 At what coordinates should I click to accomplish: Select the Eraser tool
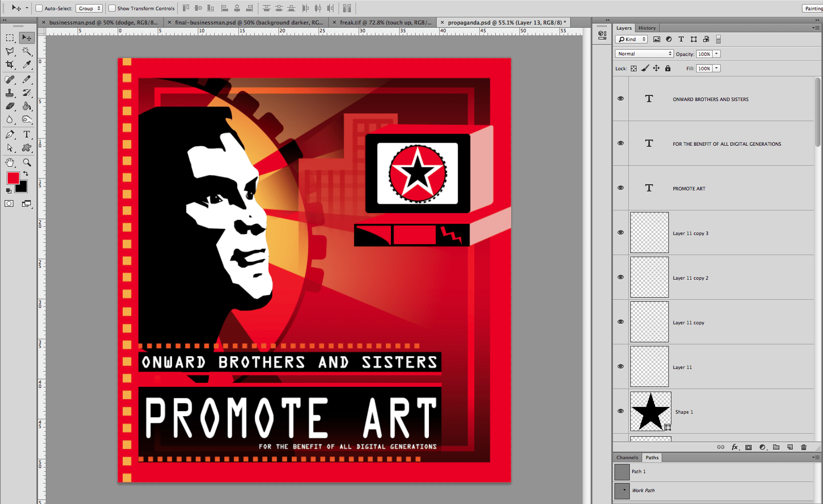[x=10, y=106]
